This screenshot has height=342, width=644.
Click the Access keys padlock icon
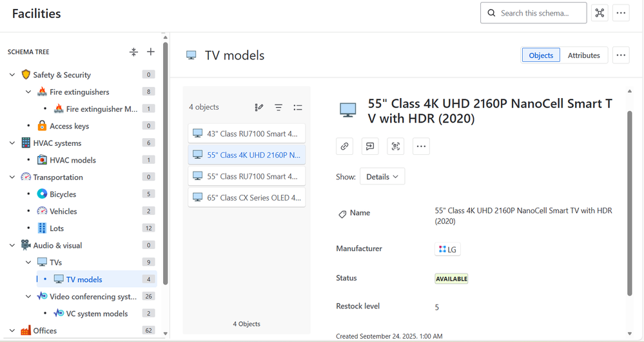42,126
